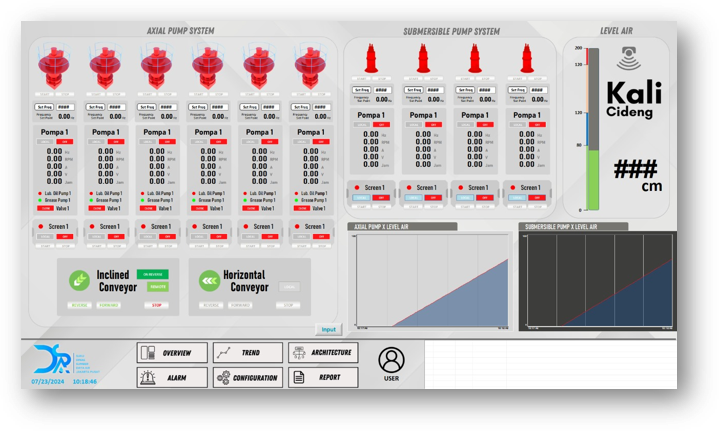The width and height of the screenshot is (719, 431).
Task: Open the Alarm page
Action: (x=173, y=378)
